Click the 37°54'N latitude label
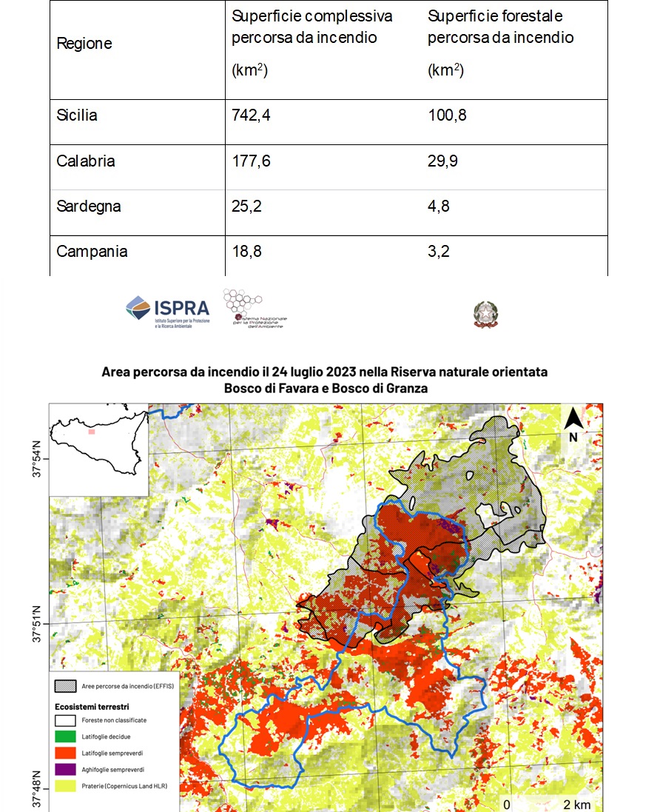The height and width of the screenshot is (812, 657). [36, 459]
